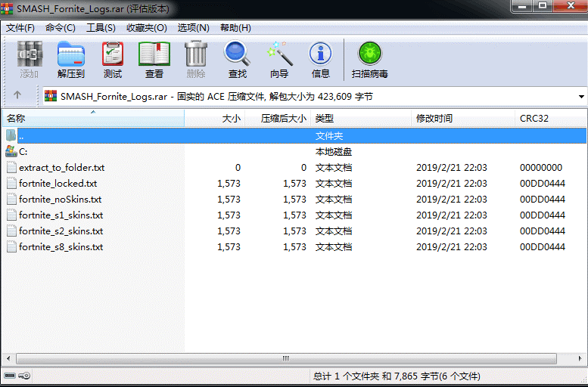This screenshot has width=588, height=387.
Task: Click 本地磁盘 type cell in C: row
Action: 334,152
